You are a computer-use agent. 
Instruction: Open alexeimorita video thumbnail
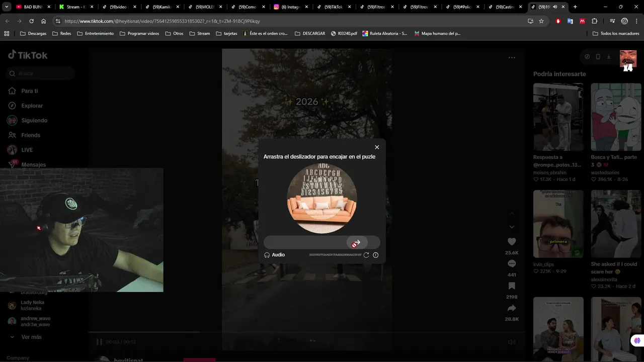point(616,224)
